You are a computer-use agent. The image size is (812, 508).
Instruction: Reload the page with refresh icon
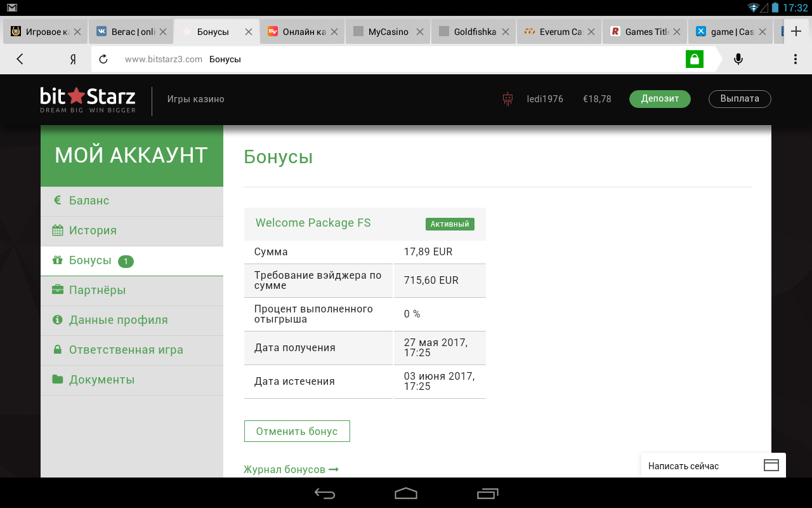click(103, 59)
